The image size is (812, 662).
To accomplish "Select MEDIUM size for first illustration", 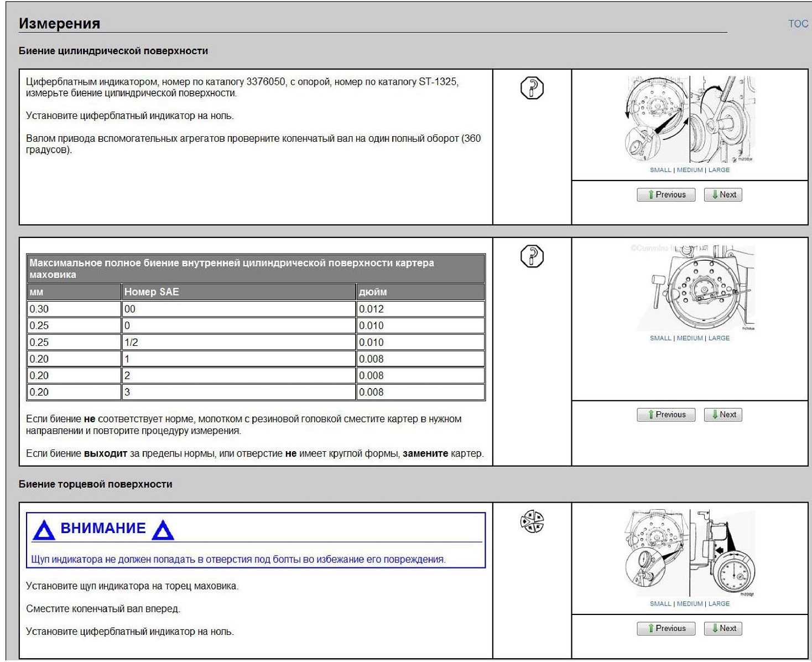I will (690, 170).
